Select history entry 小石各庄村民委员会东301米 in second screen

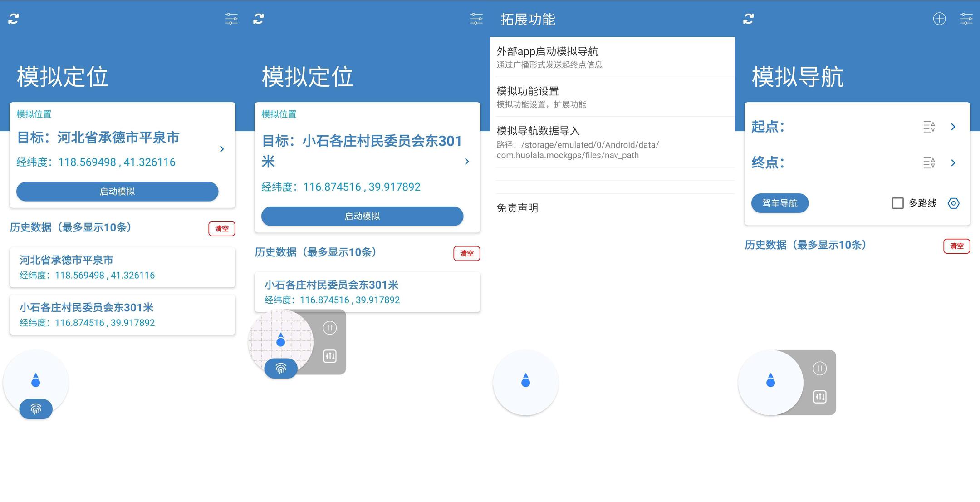click(x=367, y=292)
